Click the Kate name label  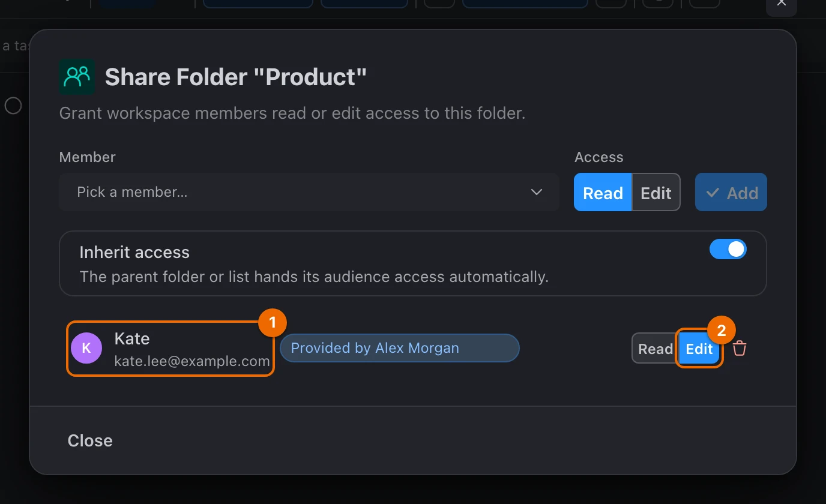tap(132, 338)
